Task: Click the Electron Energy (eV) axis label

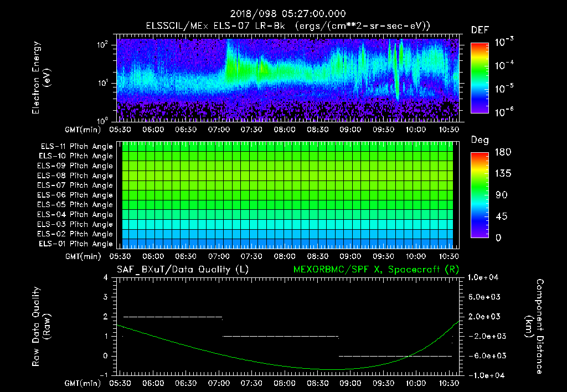Action: (x=41, y=78)
